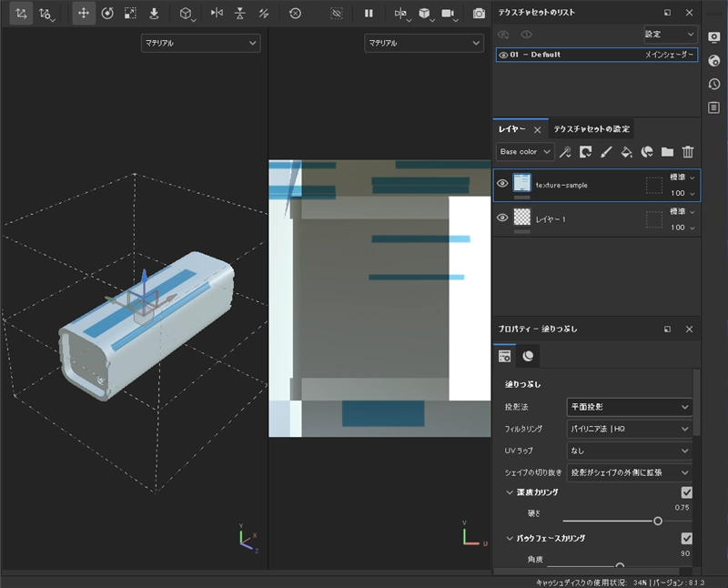Close the プロパティ - 塗りつぶし panel
Viewport: 728px width, 588px height.
[689, 329]
